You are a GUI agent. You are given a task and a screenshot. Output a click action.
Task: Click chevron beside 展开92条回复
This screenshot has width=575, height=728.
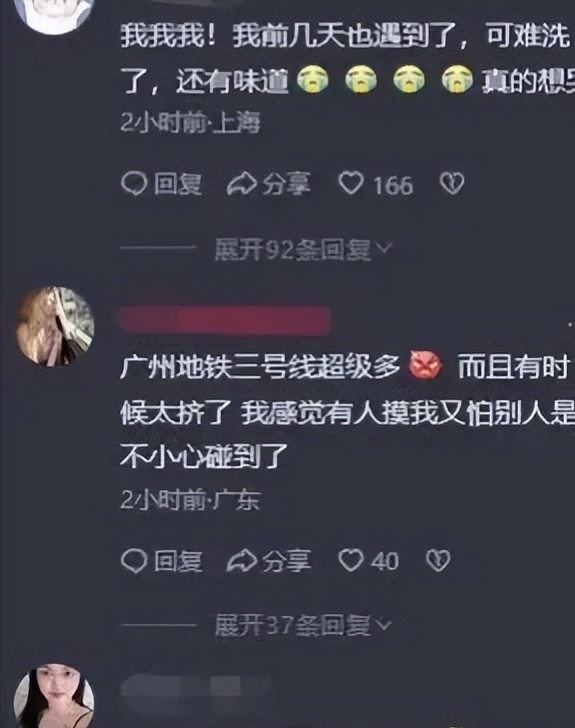click(384, 248)
